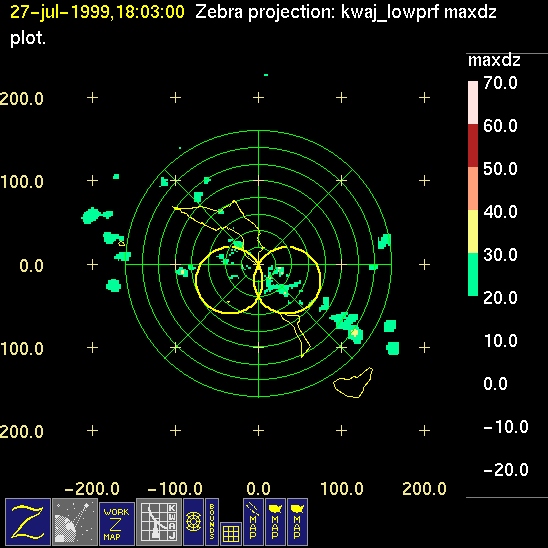548x548 pixels.
Task: Click the yellow 30-40 colorbar segment
Action: (473, 231)
